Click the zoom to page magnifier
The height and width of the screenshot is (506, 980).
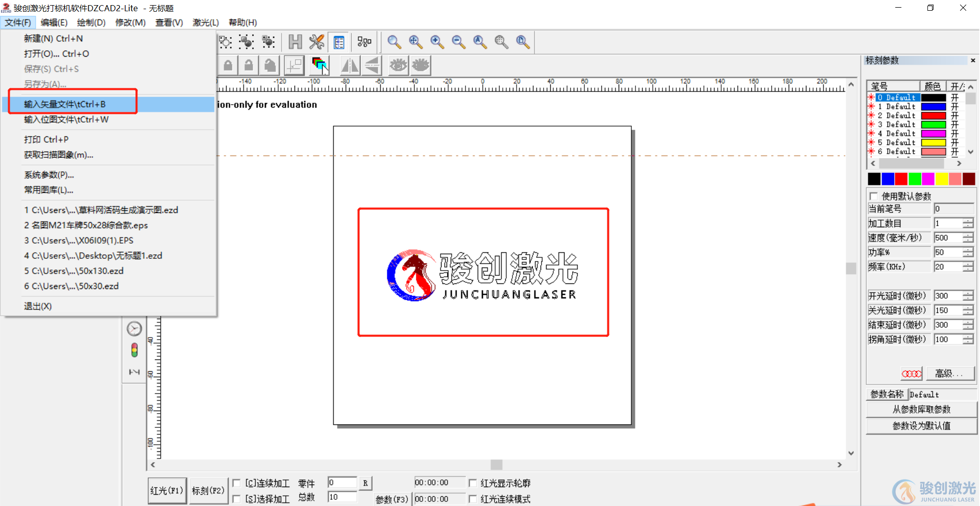(x=522, y=42)
